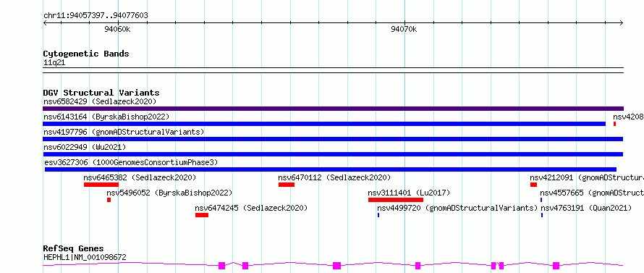
Task: Click the 11q21 cytogenetic band bar
Action: pyautogui.click(x=333, y=70)
